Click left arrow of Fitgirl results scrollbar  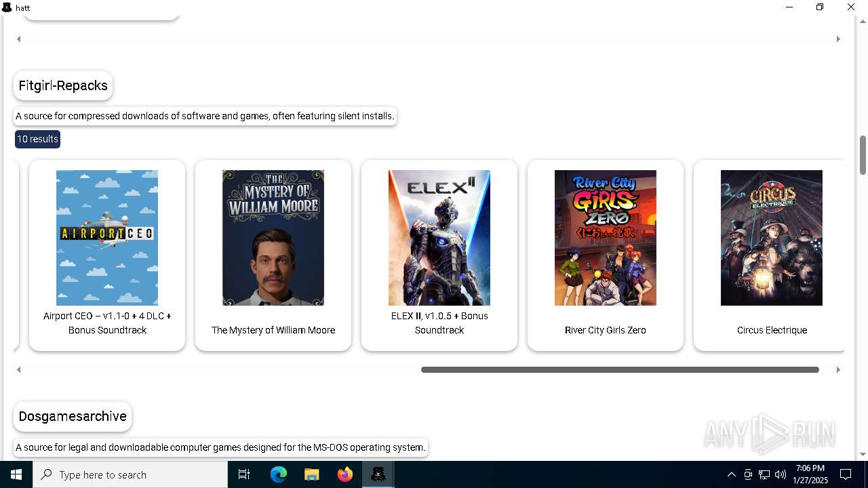(x=19, y=369)
